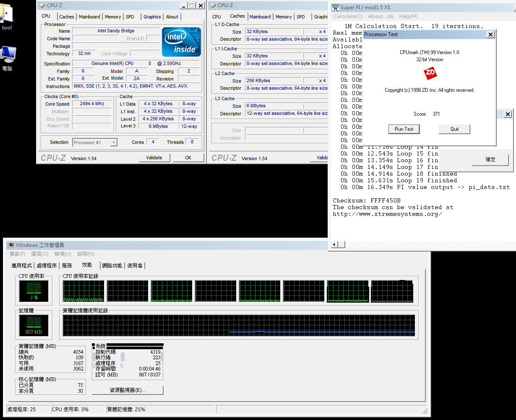Open Graphics tab in left CPU-Z window
Viewport: 516px width, 420px height.
tap(152, 17)
